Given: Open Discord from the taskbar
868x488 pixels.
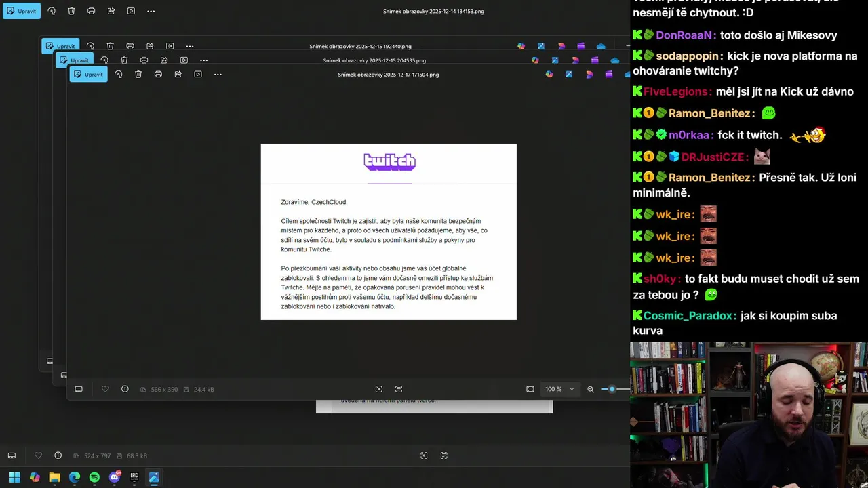Looking at the screenshot, I should point(115,477).
